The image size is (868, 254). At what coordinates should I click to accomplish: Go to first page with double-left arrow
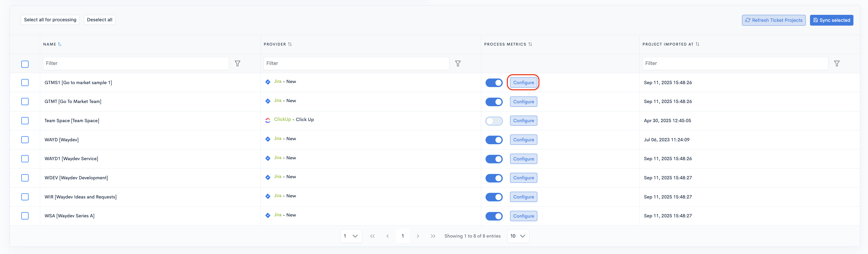[372, 236]
